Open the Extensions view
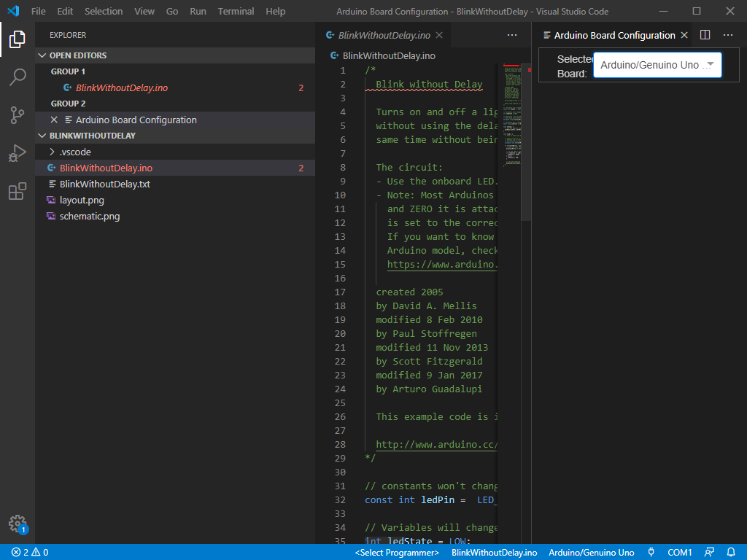The width and height of the screenshot is (747, 560). [18, 191]
